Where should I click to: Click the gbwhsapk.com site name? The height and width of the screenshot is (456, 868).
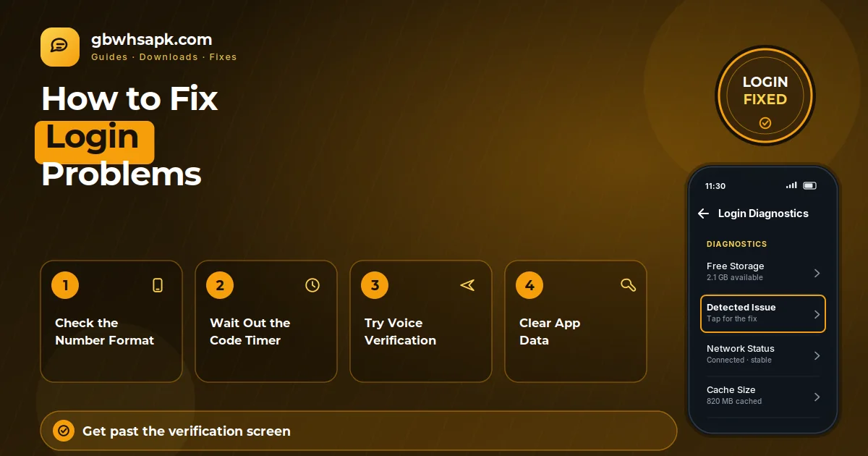152,40
